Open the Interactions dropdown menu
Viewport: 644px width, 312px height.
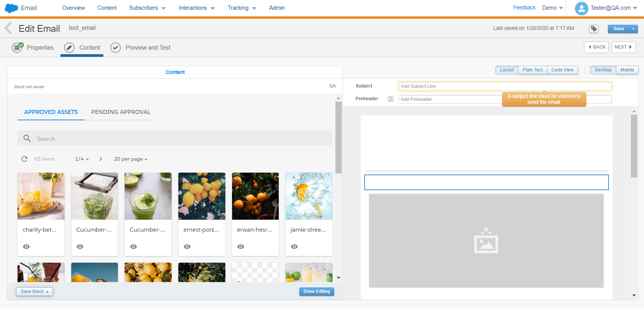tap(197, 8)
